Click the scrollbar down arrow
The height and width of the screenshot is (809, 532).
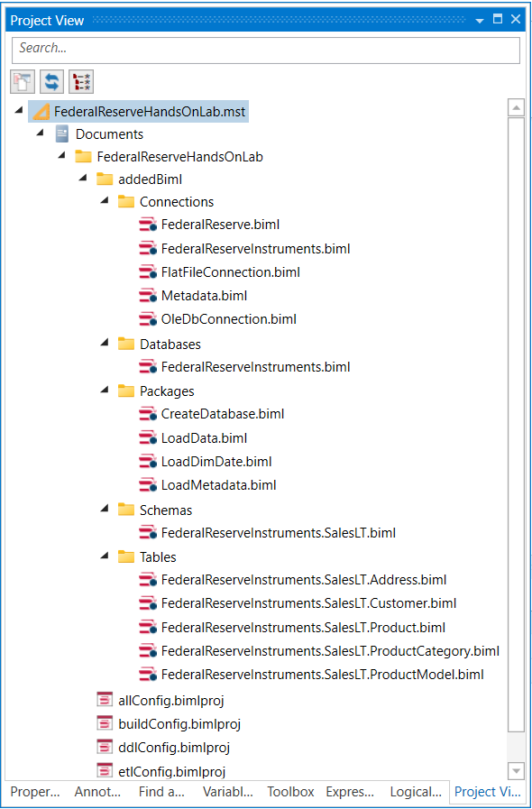[x=516, y=770]
